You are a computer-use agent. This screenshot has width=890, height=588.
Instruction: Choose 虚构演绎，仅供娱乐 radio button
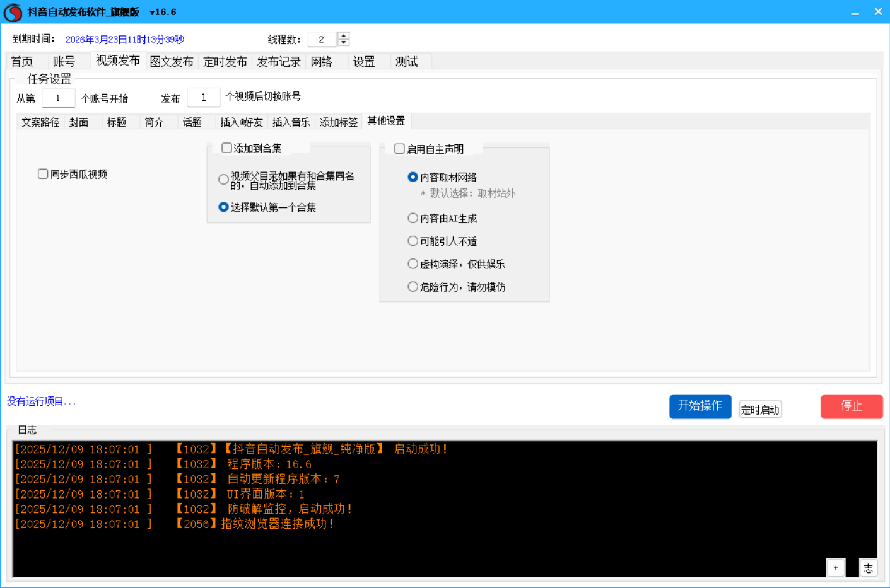pos(413,264)
